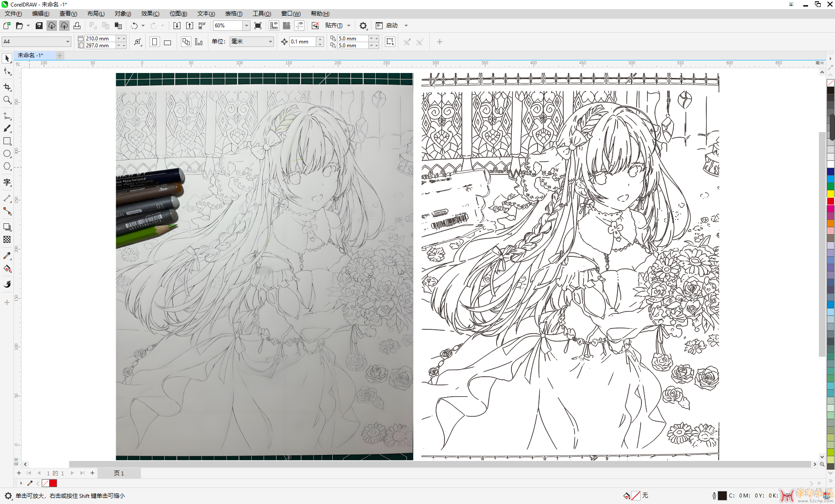Select the Freehand drawing tool
Viewport: 835px width, 504px height.
tap(7, 116)
